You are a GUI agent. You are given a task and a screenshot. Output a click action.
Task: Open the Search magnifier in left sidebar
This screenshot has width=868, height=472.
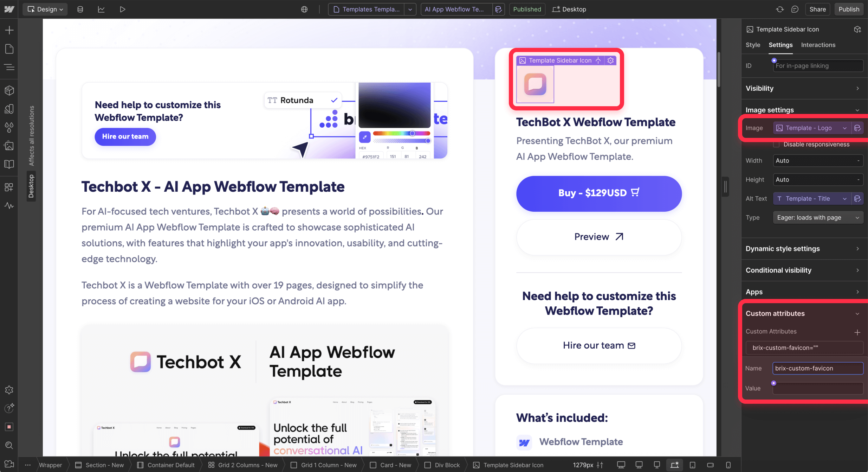(x=9, y=445)
